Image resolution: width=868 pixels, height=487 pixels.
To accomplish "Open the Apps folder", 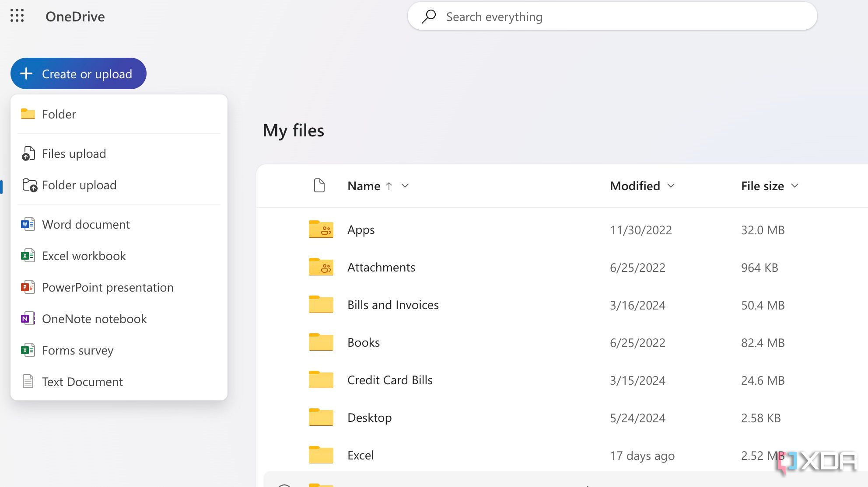I will click(x=361, y=230).
